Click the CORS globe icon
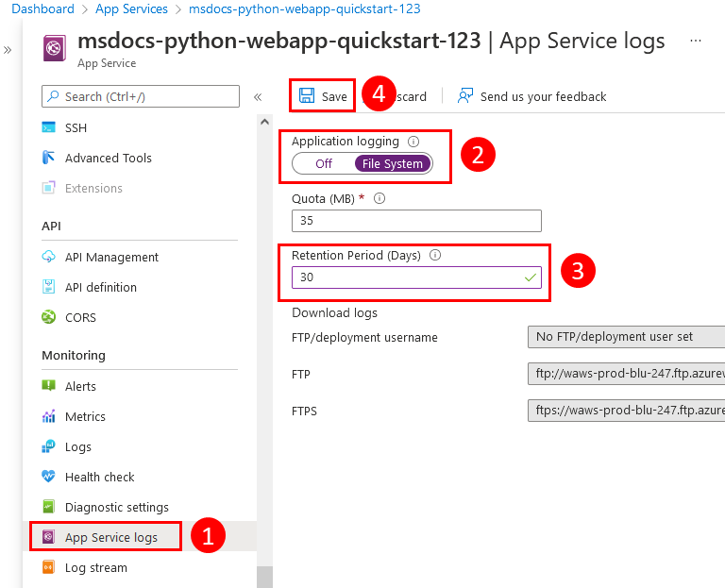This screenshot has width=725, height=588. (48, 317)
